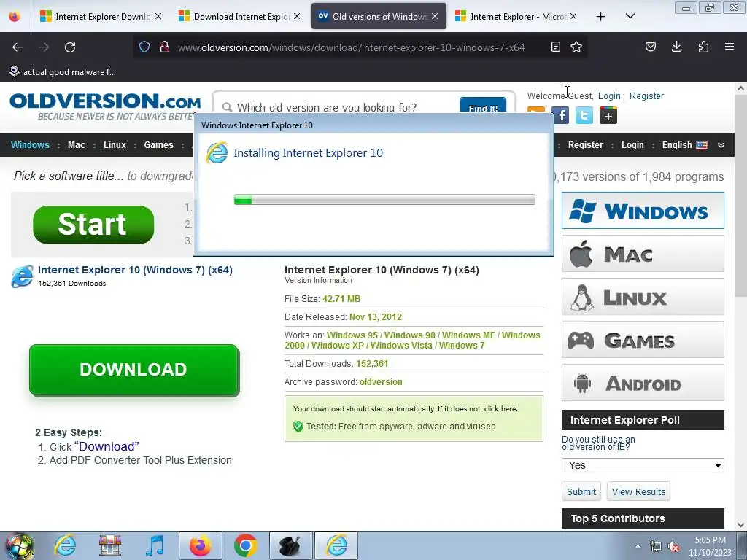Click the Twitter social icon
This screenshot has width=747, height=560.
584,115
